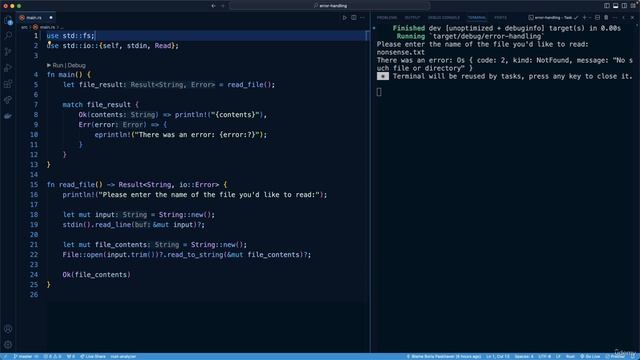Switch to the Ports tab
This screenshot has height=360, width=640.
tap(500, 18)
